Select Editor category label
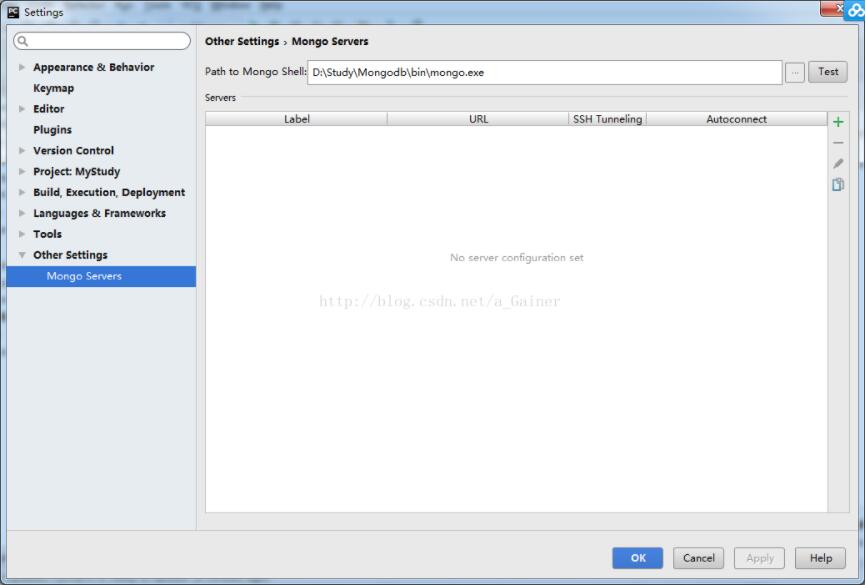Screen dimensions: 866x585 [49, 109]
